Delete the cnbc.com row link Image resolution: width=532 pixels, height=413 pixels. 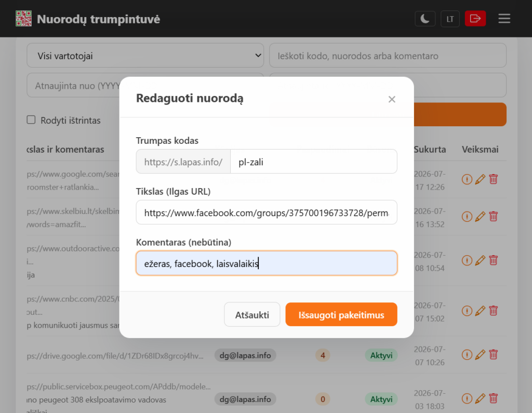[494, 311]
